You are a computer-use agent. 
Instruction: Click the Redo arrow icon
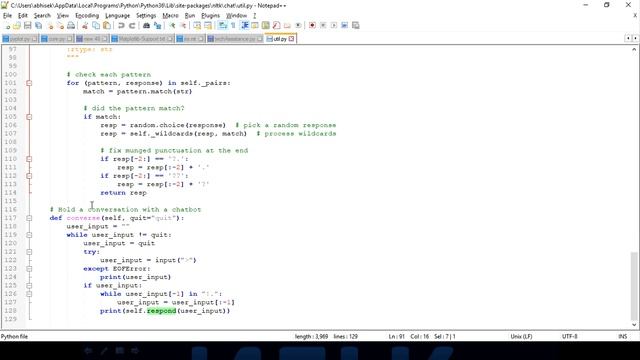click(x=132, y=25)
